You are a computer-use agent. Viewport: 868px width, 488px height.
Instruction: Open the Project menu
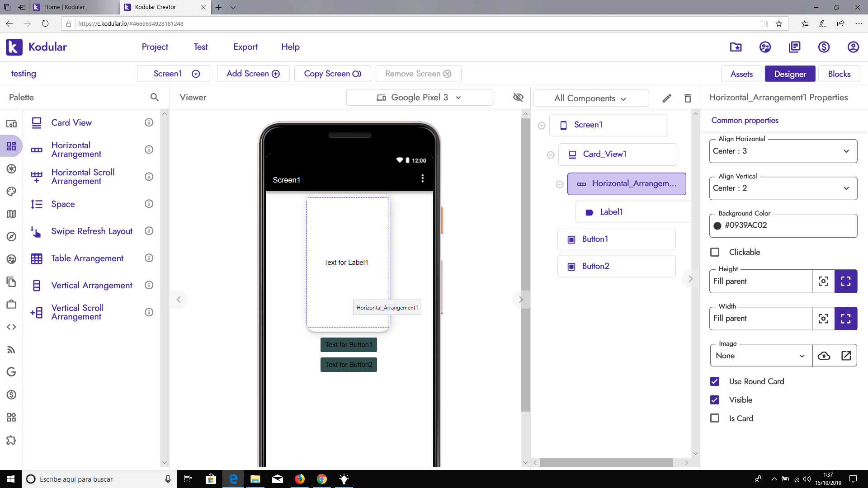(x=155, y=47)
